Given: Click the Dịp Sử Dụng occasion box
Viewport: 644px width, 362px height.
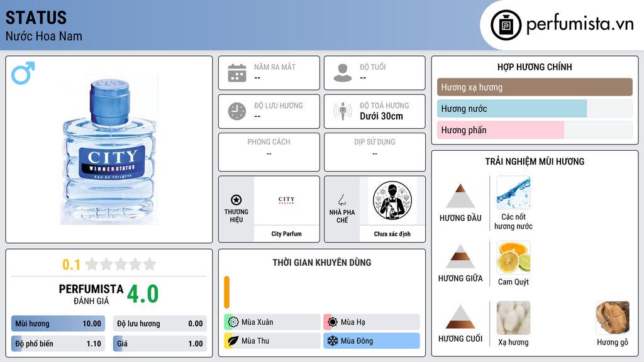Looking at the screenshot, I should coord(375,152).
